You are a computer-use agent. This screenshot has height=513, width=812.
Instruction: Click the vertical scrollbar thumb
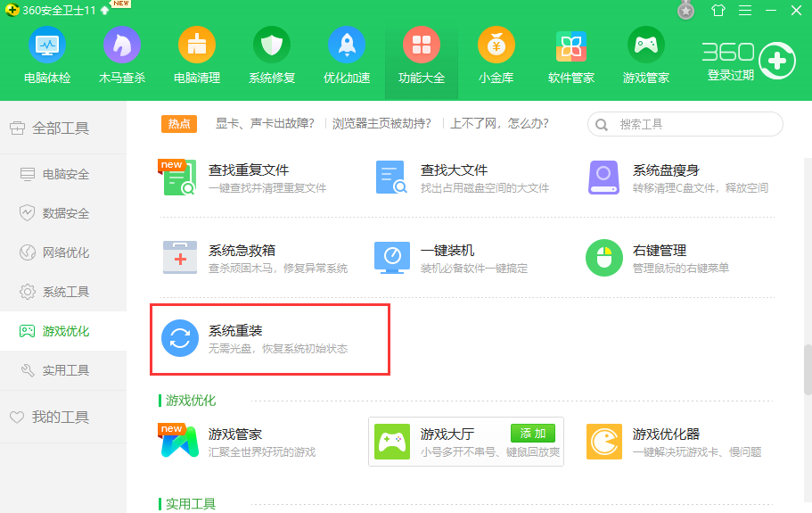[808, 369]
